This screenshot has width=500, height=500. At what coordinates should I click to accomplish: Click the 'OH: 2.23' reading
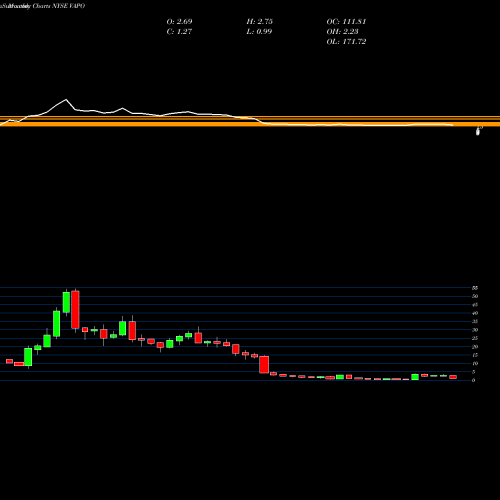(x=342, y=32)
